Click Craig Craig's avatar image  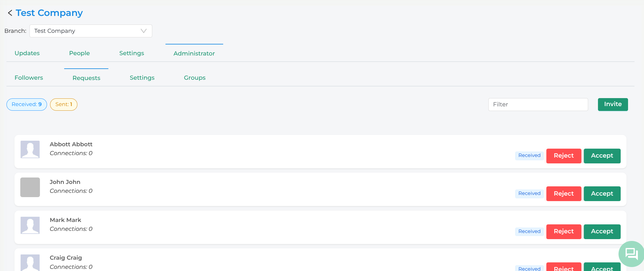coord(30,263)
